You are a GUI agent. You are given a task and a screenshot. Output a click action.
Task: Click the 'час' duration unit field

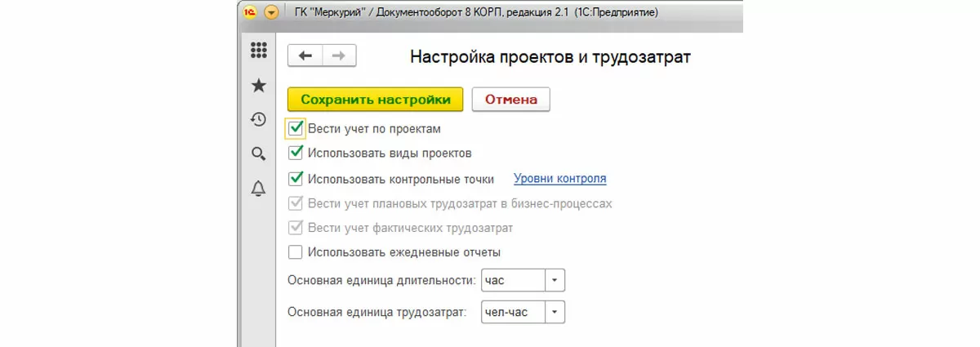pos(512,280)
